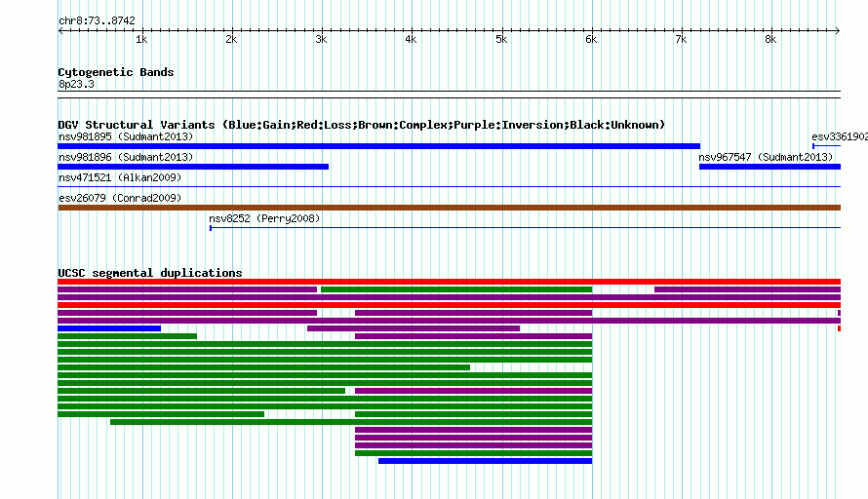Viewport: 868px width, 499px height.
Task: Click the right arrowhead of the ruler
Action: [x=838, y=31]
